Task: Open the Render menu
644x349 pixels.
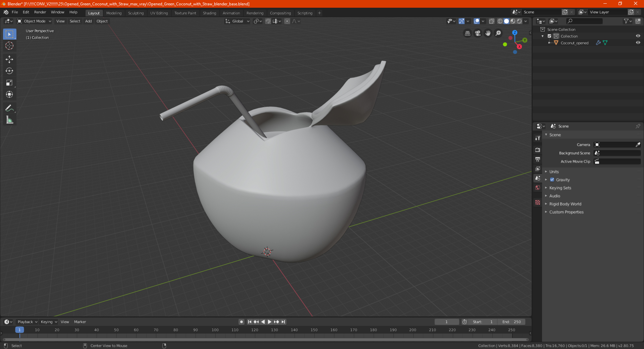Action: click(x=40, y=12)
